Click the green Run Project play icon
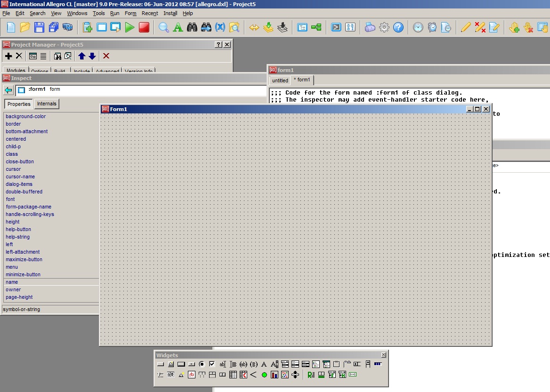This screenshot has height=392, width=550. [129, 27]
